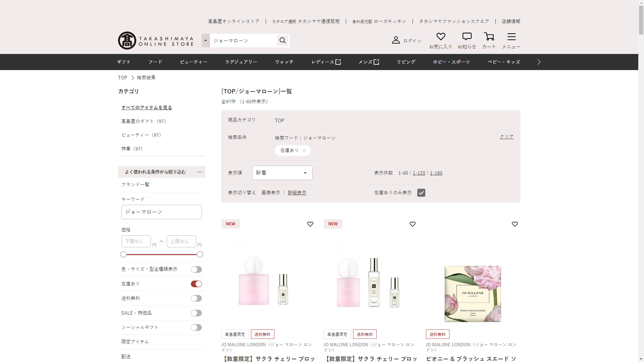Show 1-120 items per page
Viewport: 644px width, 362px height.
coord(419,173)
